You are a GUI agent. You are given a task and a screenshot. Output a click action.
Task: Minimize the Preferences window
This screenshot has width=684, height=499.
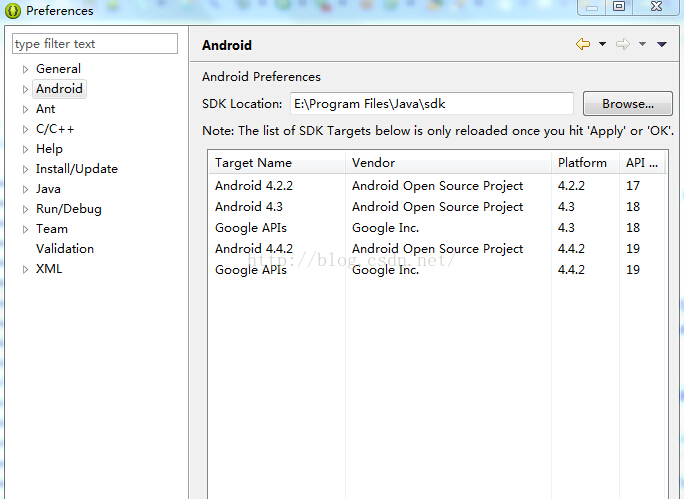click(x=592, y=7)
